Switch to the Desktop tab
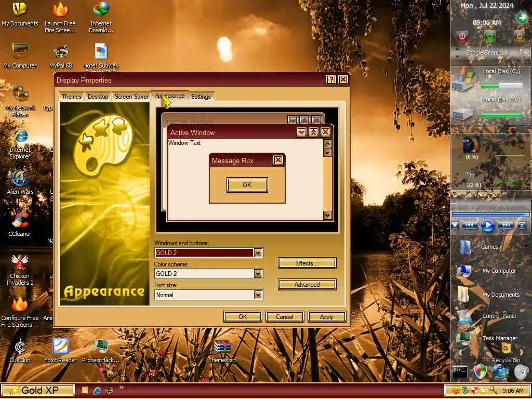The image size is (532, 399). pyautogui.click(x=98, y=97)
